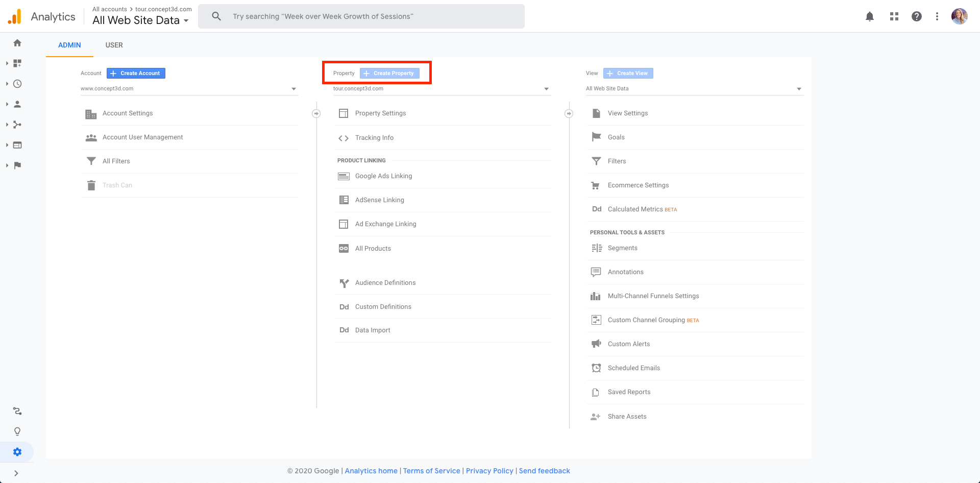980x483 pixels.
Task: Focus the Analytics search field
Action: (x=361, y=16)
